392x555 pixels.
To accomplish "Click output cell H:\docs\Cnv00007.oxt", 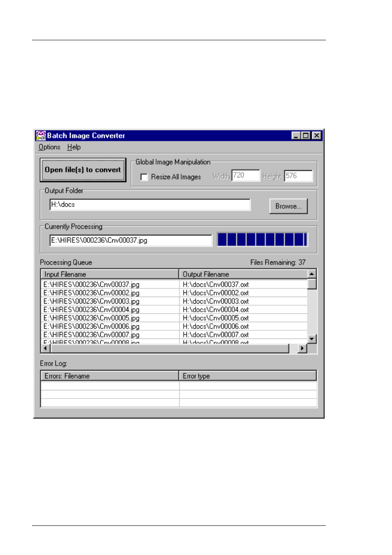I will point(243,335).
